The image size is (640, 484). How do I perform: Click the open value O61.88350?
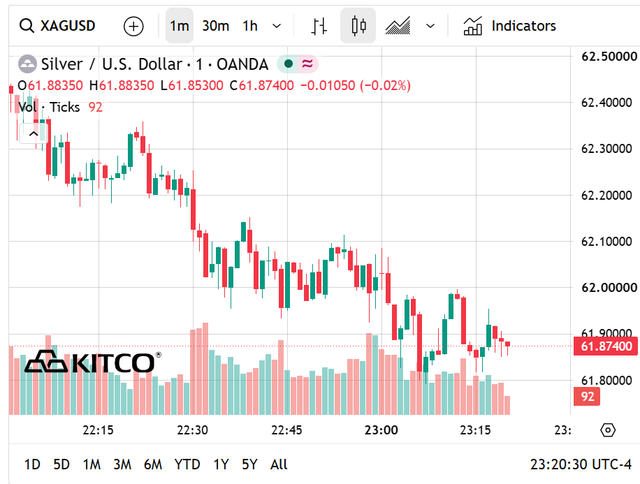50,86
